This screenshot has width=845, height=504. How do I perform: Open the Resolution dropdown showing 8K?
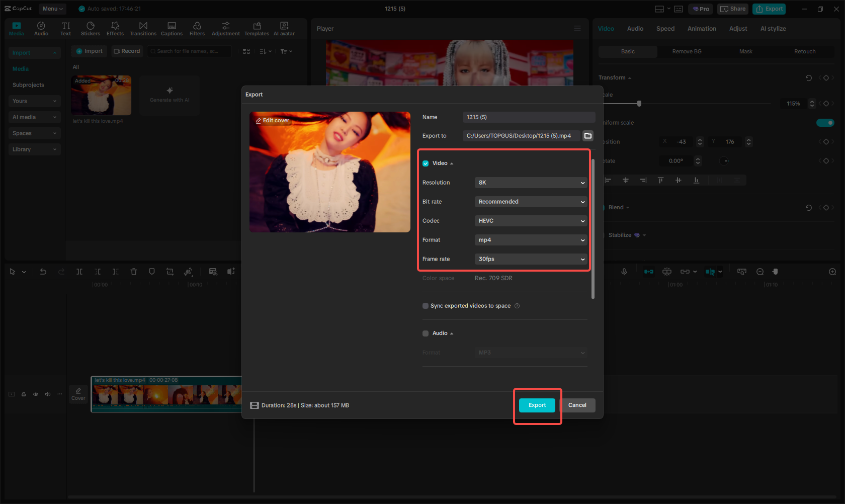coord(531,182)
